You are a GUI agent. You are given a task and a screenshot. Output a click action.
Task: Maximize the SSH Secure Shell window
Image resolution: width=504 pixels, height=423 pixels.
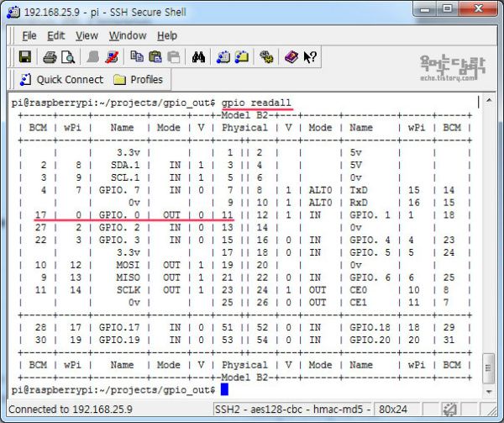click(x=447, y=9)
